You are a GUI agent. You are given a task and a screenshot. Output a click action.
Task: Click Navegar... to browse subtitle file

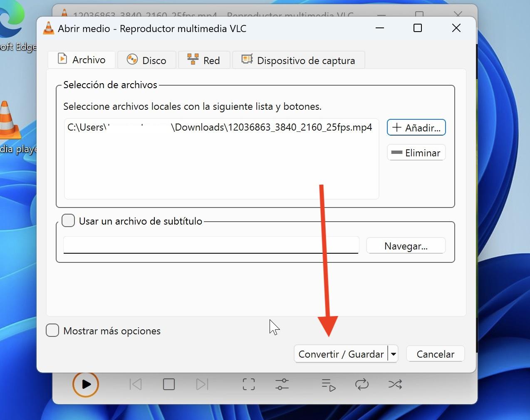(x=406, y=246)
